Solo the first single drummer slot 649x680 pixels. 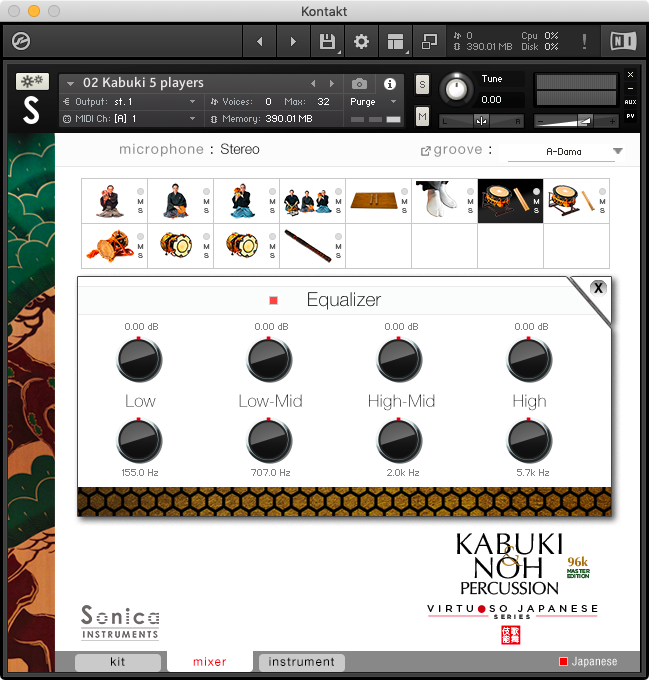140,210
